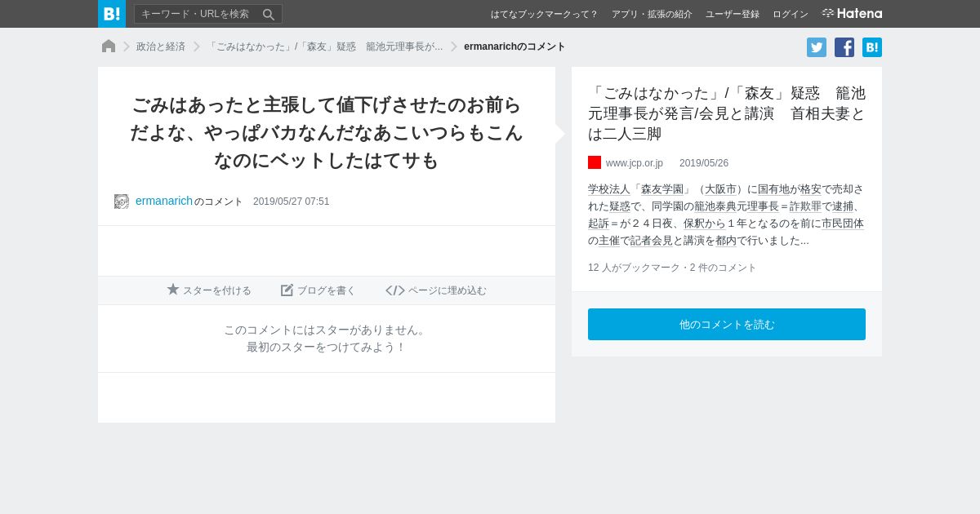
Task: Open www.jcp.or.jp domain link
Action: [x=635, y=163]
